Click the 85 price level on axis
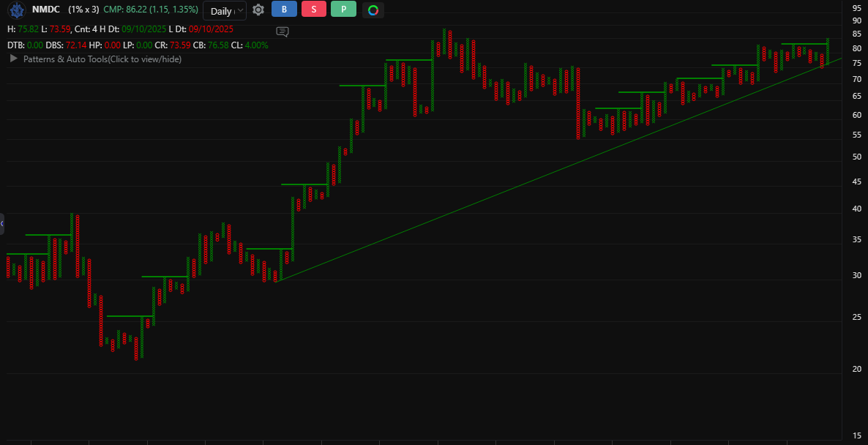 coord(856,33)
